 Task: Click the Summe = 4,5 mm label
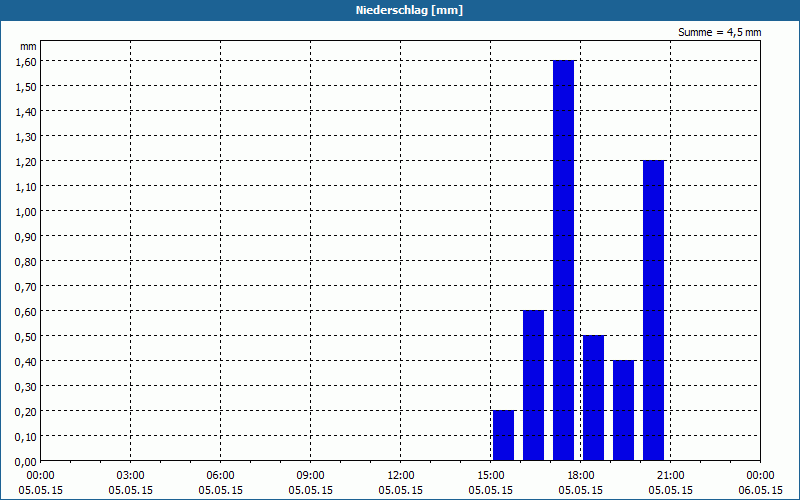[719, 32]
